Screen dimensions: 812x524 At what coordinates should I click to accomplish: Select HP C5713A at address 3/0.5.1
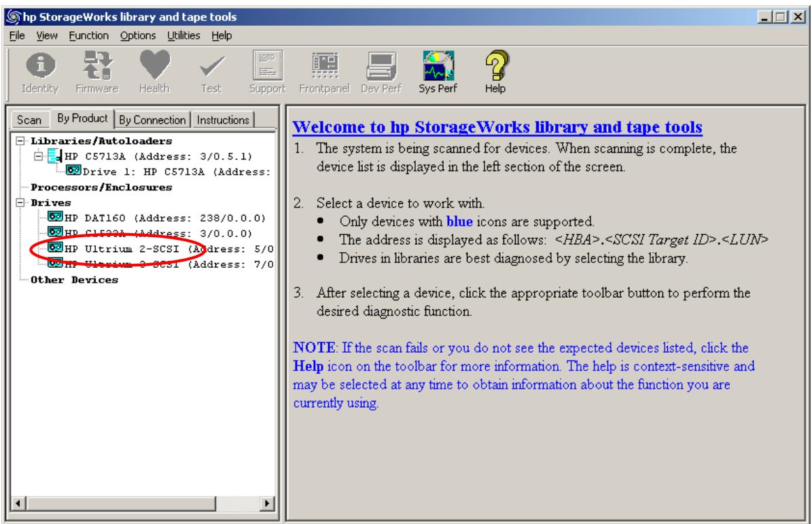pyautogui.click(x=158, y=156)
